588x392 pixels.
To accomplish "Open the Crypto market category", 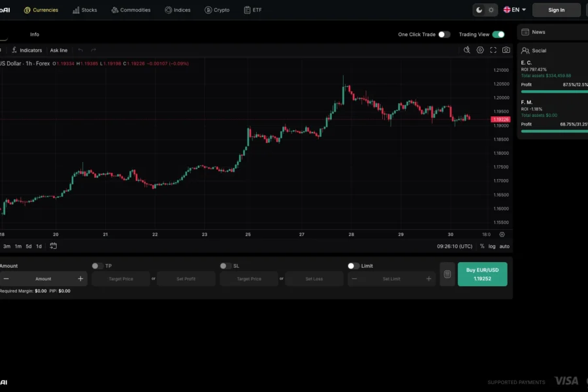I will click(x=217, y=10).
